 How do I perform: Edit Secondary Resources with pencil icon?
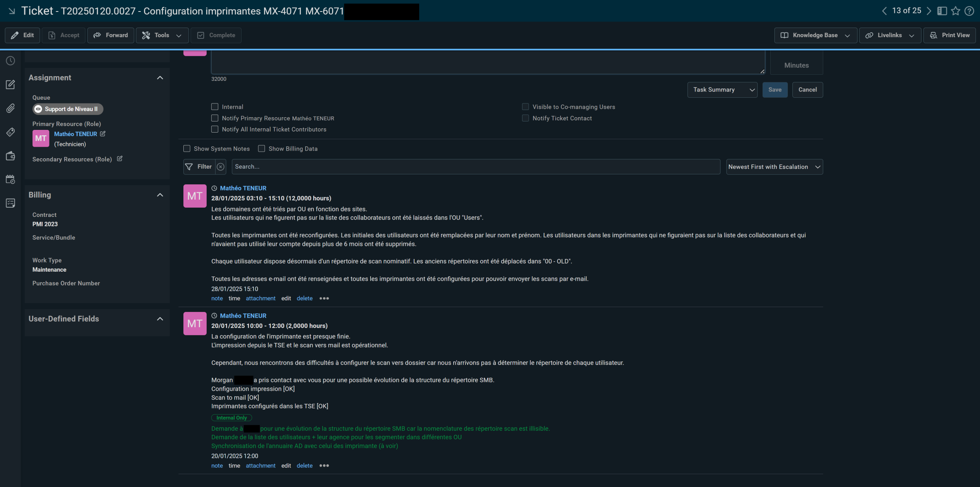click(119, 159)
